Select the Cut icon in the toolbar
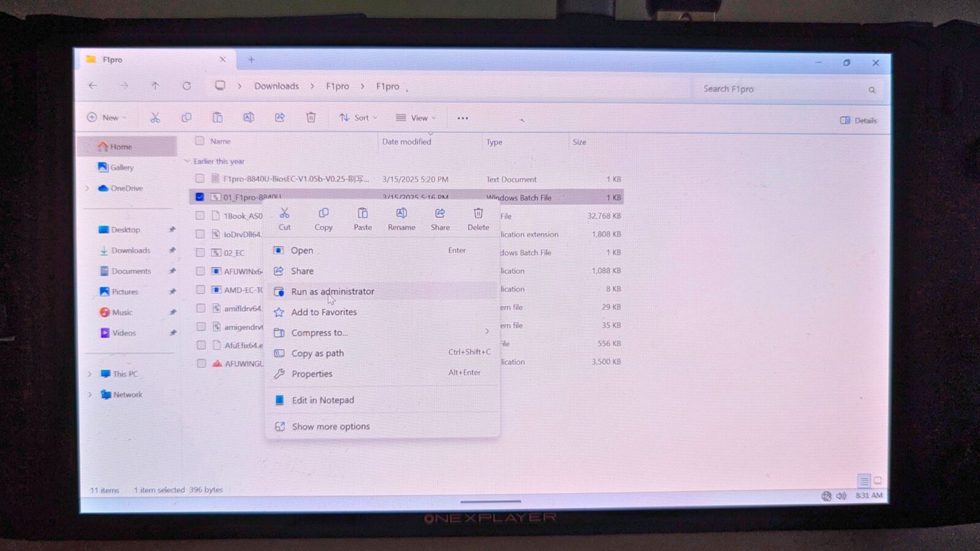Image resolution: width=980 pixels, height=551 pixels. point(156,118)
